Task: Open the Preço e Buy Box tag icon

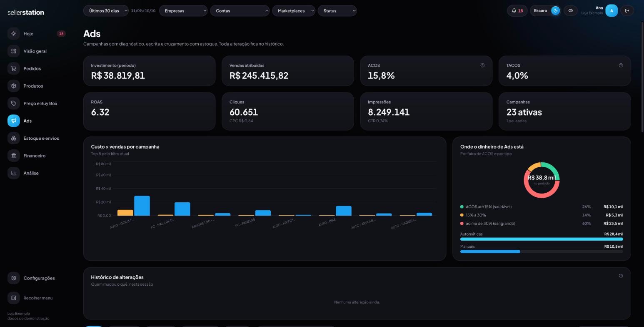Action: point(14,103)
